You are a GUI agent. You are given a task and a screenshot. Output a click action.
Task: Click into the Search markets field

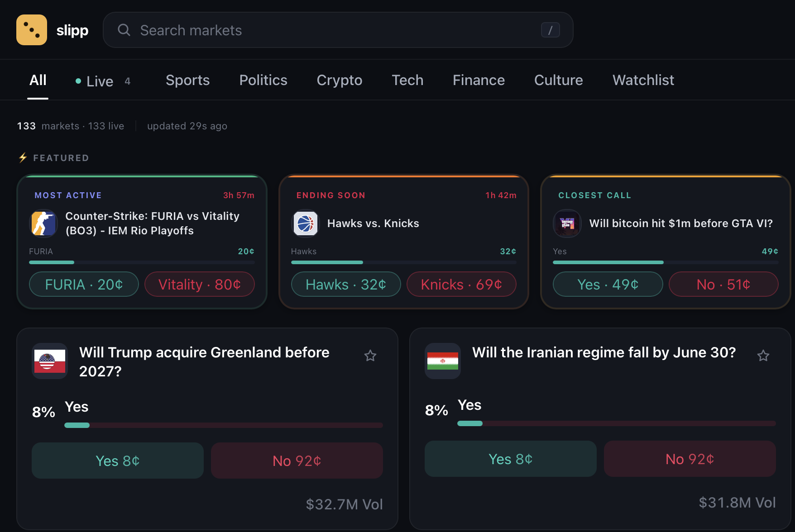coord(317,30)
